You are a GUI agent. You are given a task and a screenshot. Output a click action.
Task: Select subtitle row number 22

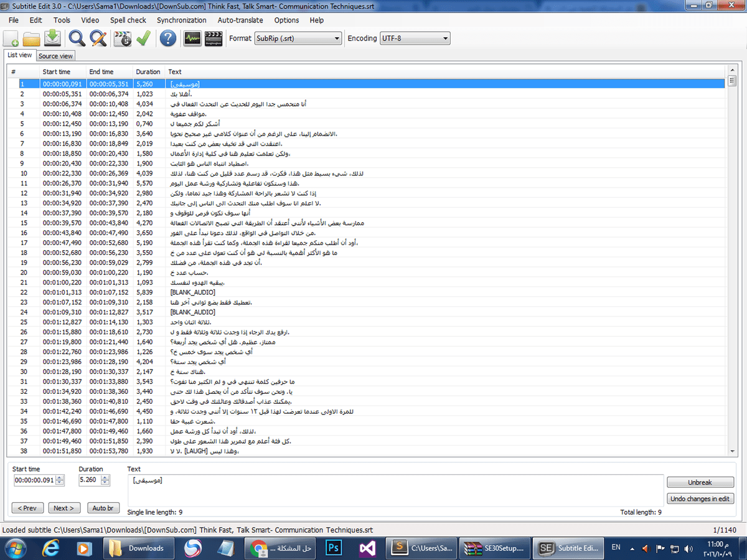[367, 292]
